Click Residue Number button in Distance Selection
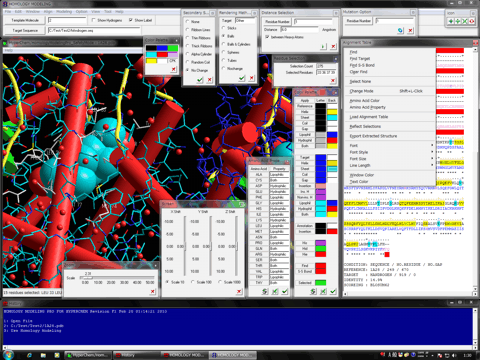 click(x=277, y=22)
